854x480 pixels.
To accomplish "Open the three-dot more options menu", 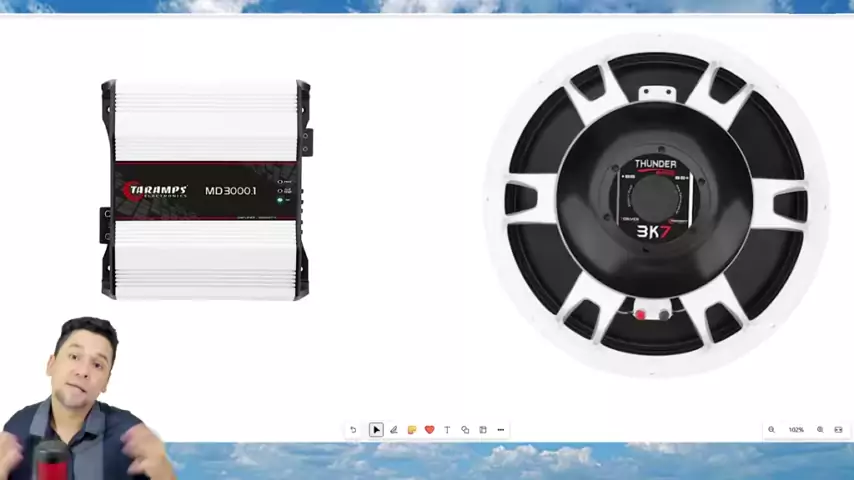I will tap(501, 430).
